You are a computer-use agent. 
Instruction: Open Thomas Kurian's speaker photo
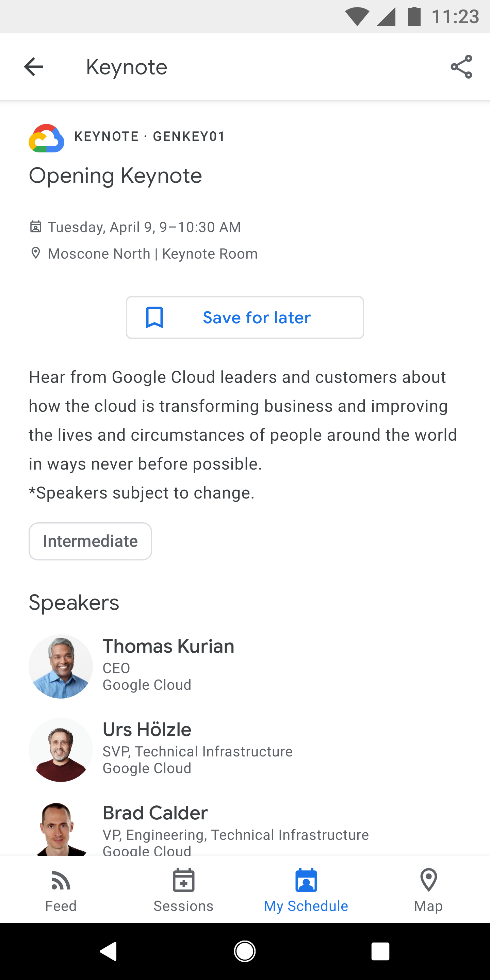61,666
